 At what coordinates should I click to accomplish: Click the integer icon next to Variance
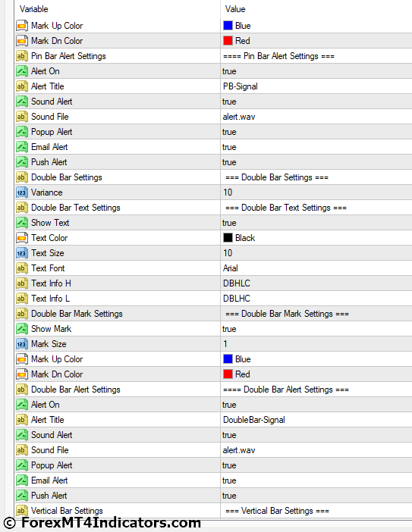pyautogui.click(x=22, y=192)
